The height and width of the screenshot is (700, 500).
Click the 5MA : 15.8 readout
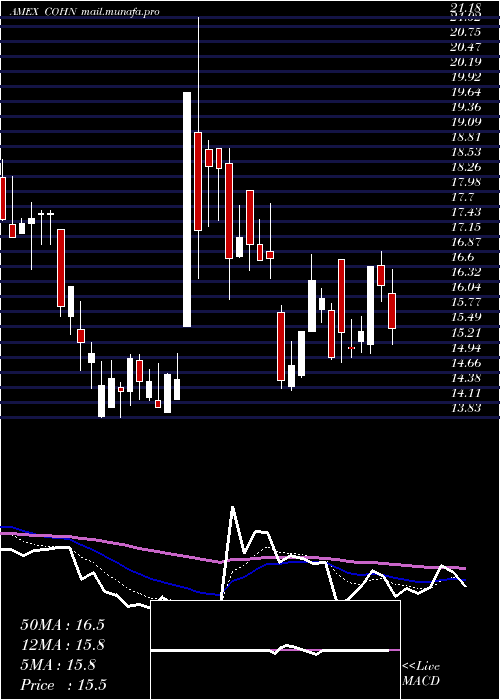[58, 665]
